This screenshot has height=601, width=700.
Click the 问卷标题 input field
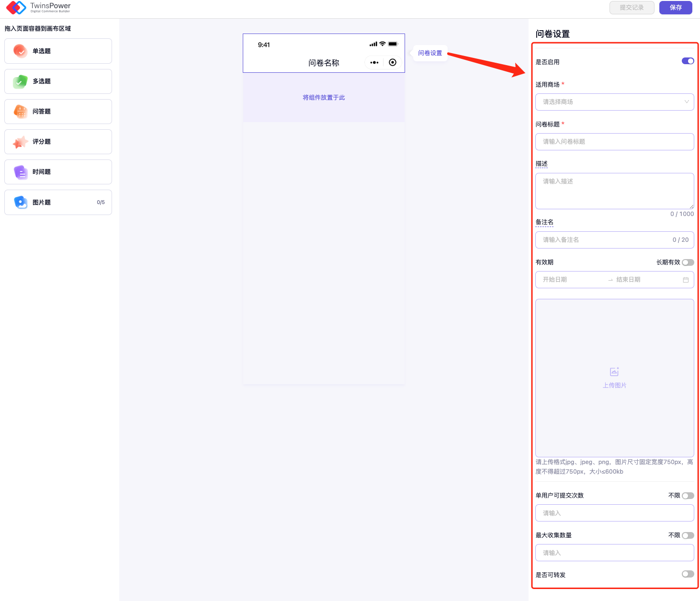click(614, 142)
